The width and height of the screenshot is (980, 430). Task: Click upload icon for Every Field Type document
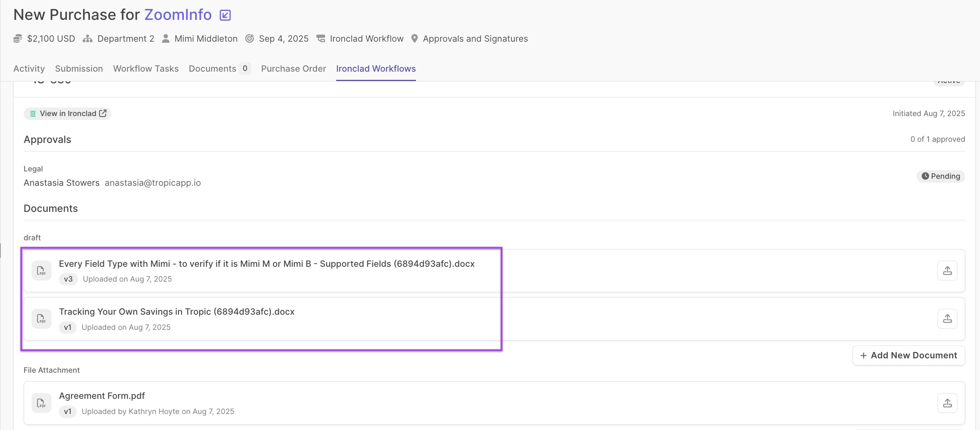[x=947, y=271]
